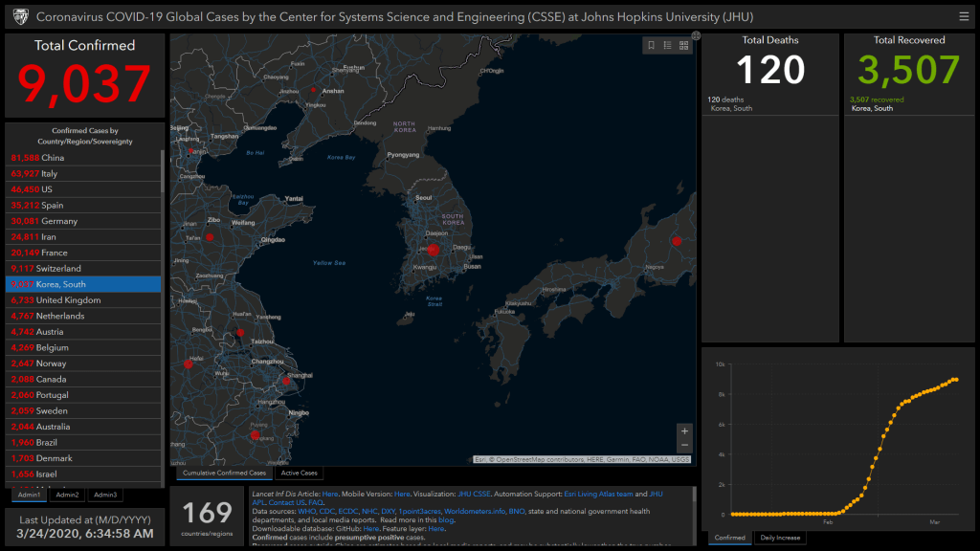Open the map legend list icon

click(667, 46)
